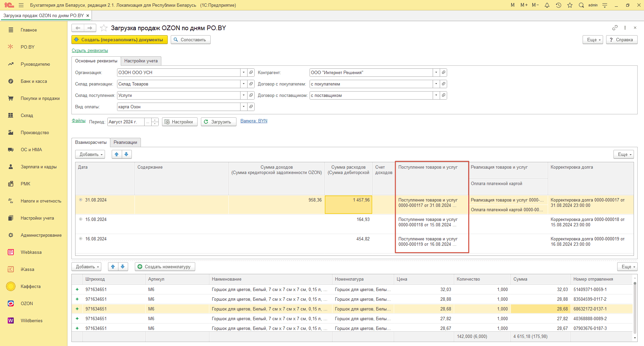Open Склад поступления Услуги dropdown
Screen dimensions: 644x346
point(244,95)
